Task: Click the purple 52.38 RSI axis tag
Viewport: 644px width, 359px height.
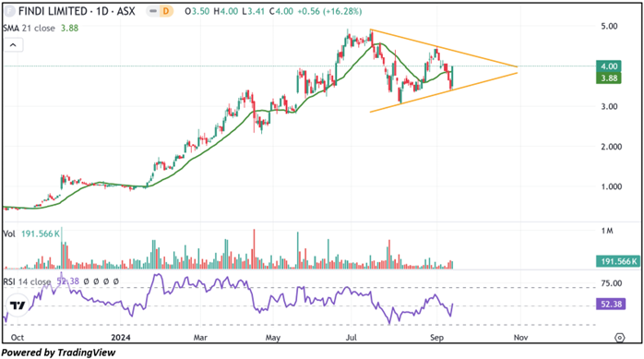Action: click(x=611, y=305)
